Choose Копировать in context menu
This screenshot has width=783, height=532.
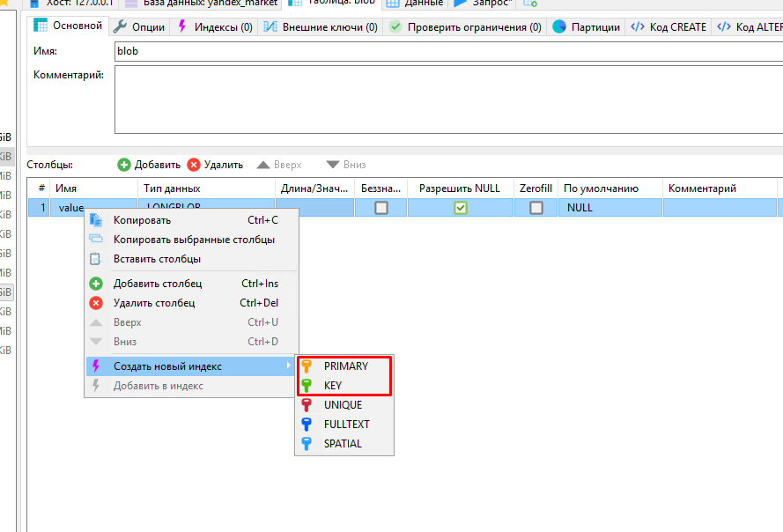191,220
